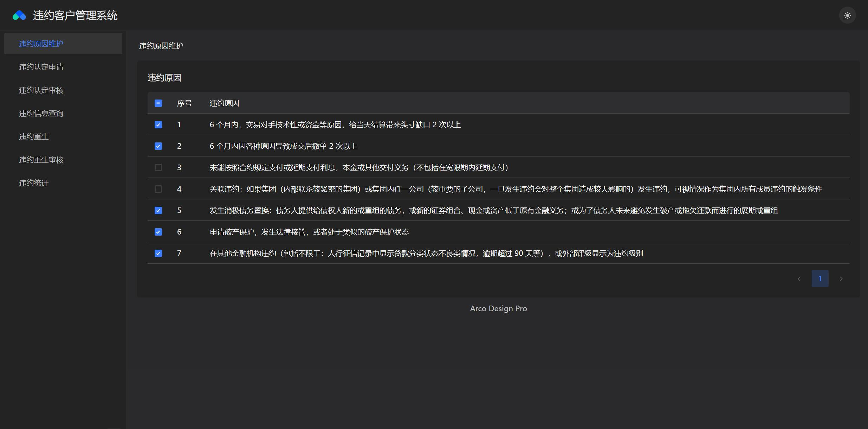868x429 pixels.
Task: Toggle the select-all header checkbox
Action: coord(158,103)
